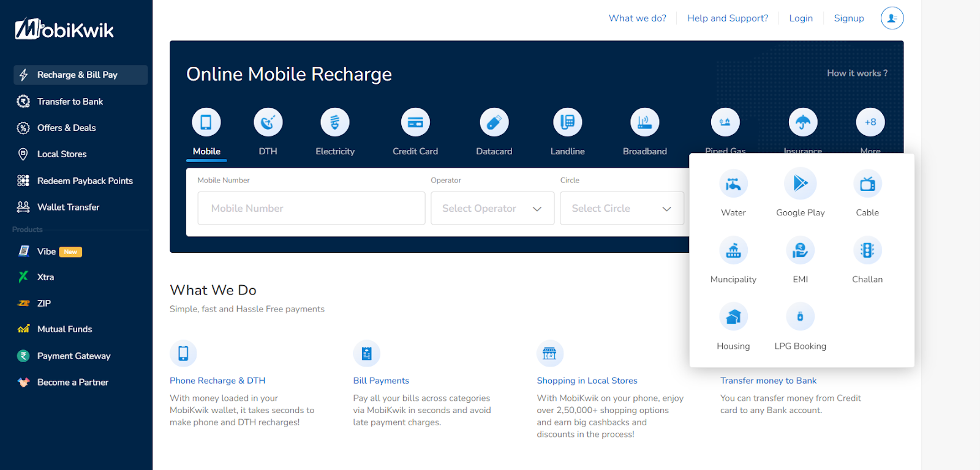Choose the Cable TV icon
980x470 pixels.
pyautogui.click(x=867, y=184)
